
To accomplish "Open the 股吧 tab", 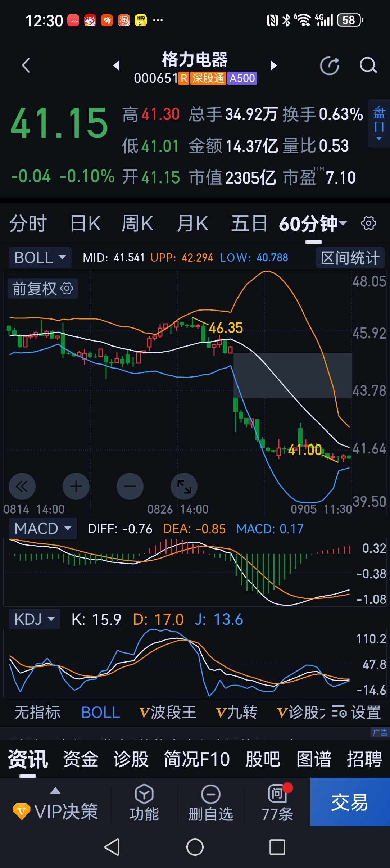I will click(x=263, y=759).
